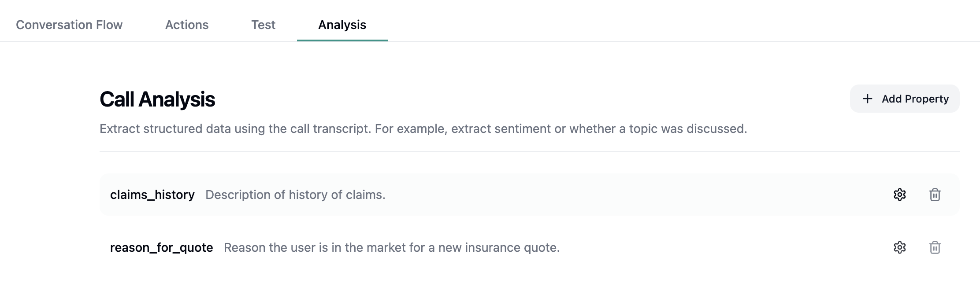The height and width of the screenshot is (294, 980).
Task: Click the "Extract structured data" subtitle text
Action: 423,129
